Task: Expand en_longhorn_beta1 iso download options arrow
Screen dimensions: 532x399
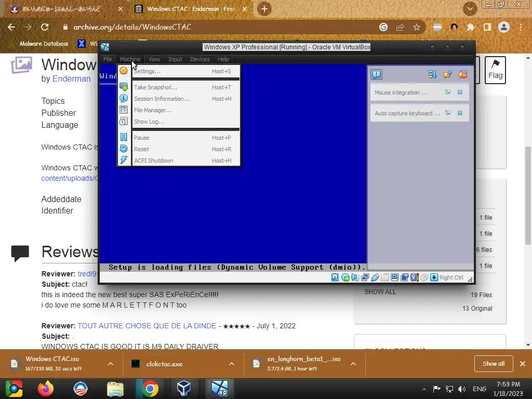Action: coord(353,364)
